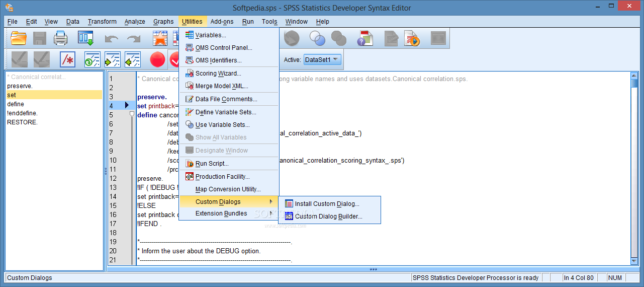The image size is (644, 287).
Task: Collapse the define block fold marker at line 5
Action: point(132,114)
